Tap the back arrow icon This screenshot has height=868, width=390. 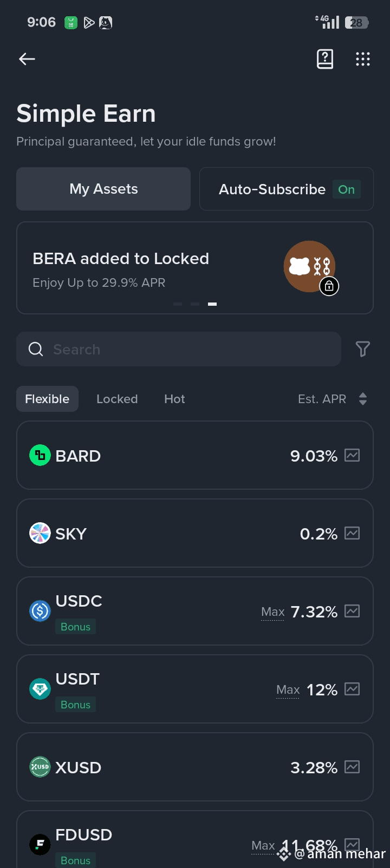click(27, 59)
